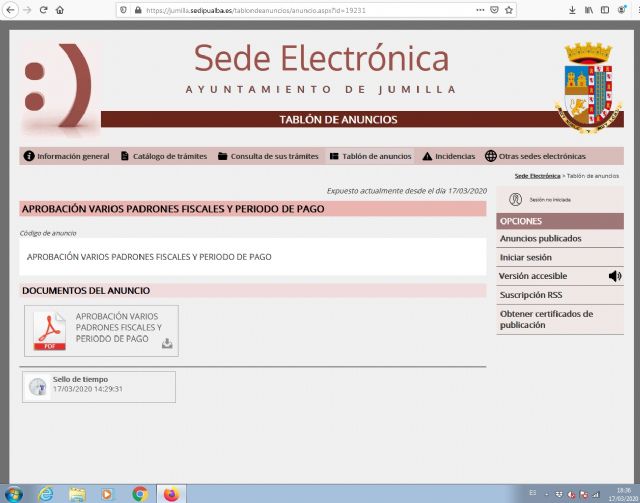Reload the page with the refresh icon
640x503 pixels.
coord(43,9)
